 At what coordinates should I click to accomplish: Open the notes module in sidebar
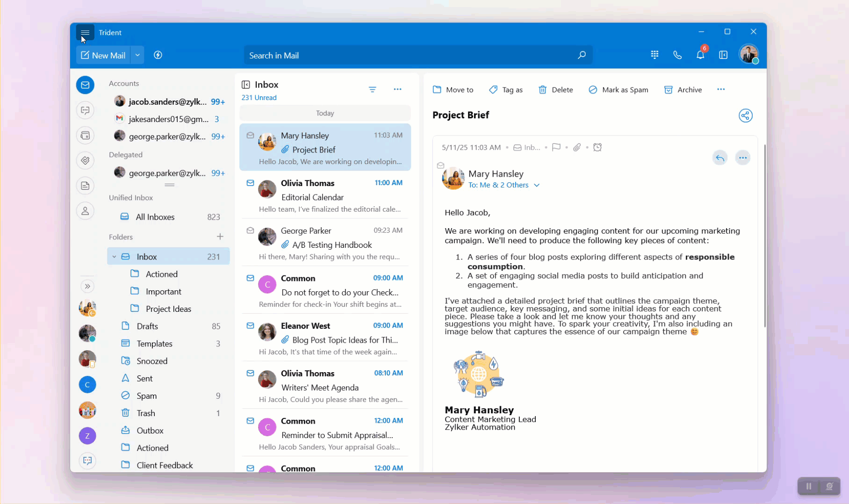[85, 186]
